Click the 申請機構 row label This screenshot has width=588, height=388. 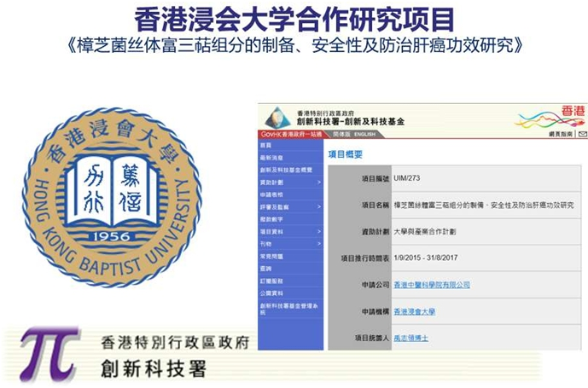click(376, 311)
